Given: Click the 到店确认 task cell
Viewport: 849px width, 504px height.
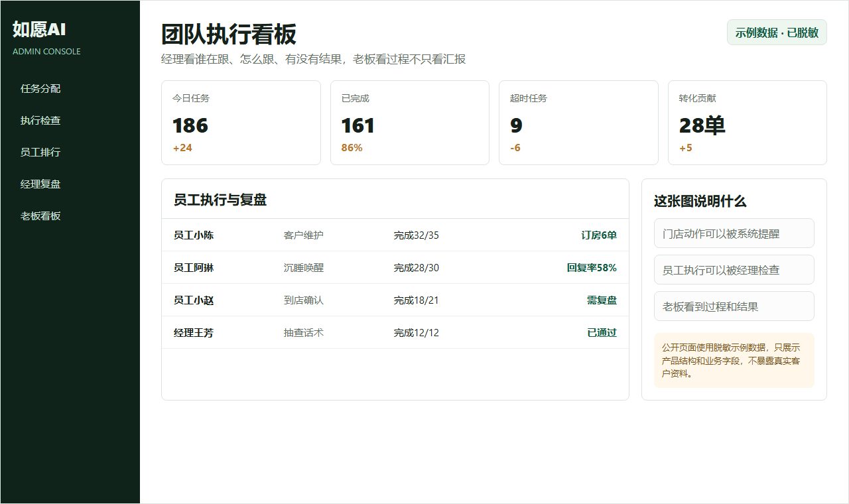Looking at the screenshot, I should [x=304, y=300].
